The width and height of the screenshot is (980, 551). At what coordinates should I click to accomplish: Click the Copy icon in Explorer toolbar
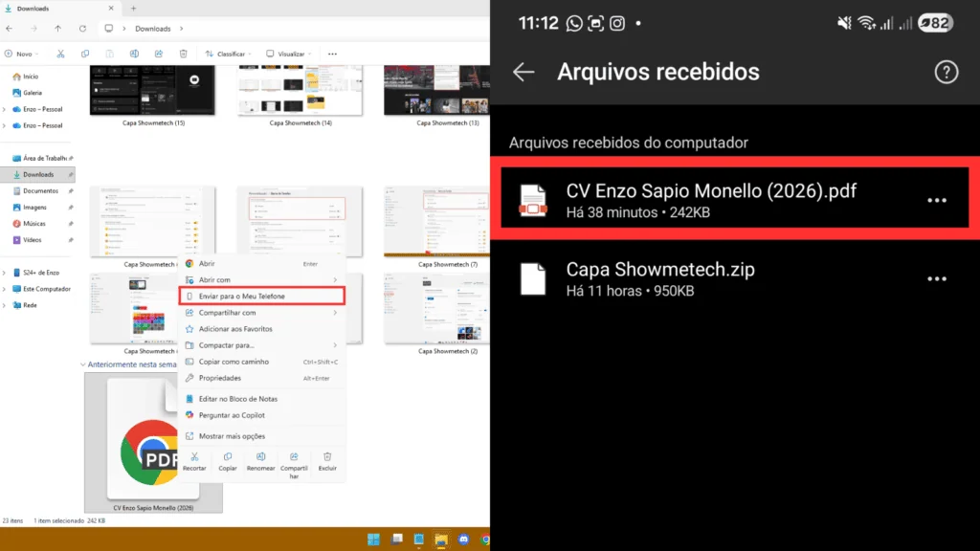pos(85,54)
